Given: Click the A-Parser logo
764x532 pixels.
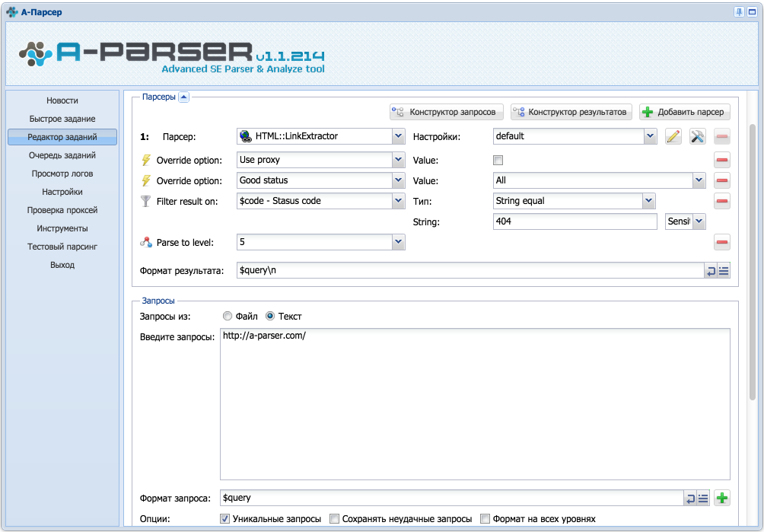Looking at the screenshot, I should tap(171, 56).
